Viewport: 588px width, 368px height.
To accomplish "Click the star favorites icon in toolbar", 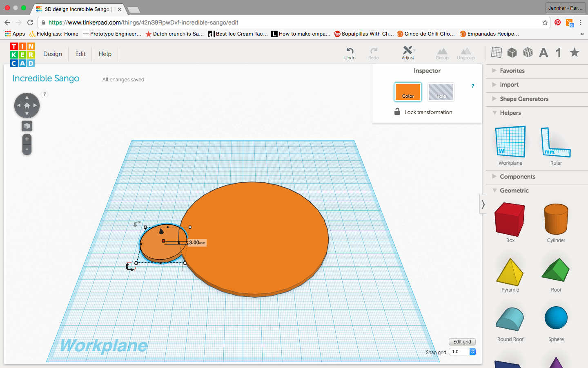I will click(575, 52).
